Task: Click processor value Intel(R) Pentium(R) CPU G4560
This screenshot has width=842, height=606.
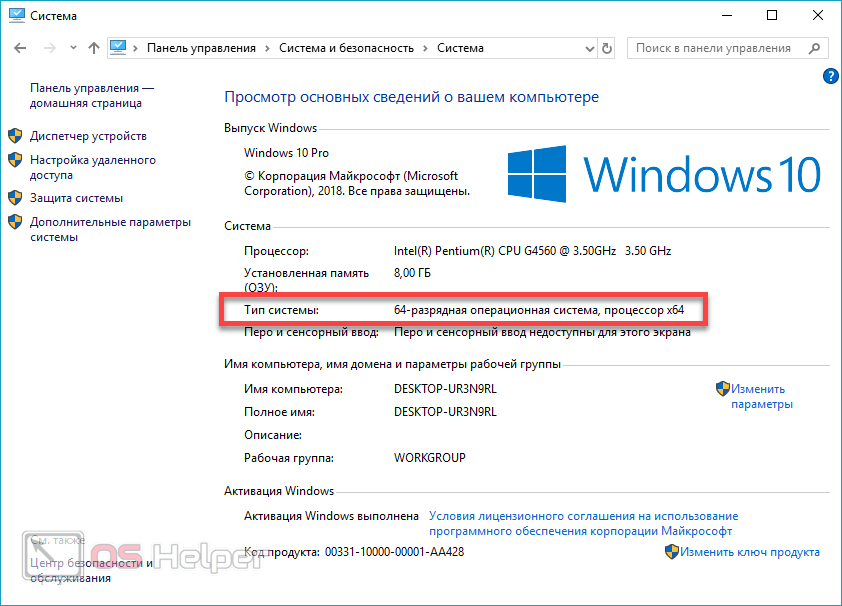Action: (x=532, y=251)
